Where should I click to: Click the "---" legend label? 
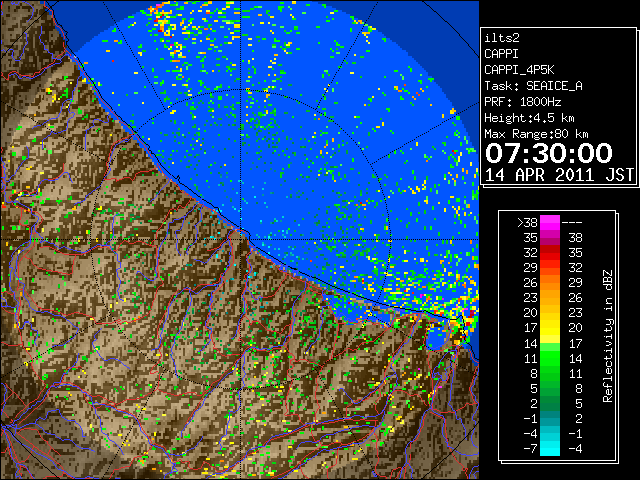572,223
